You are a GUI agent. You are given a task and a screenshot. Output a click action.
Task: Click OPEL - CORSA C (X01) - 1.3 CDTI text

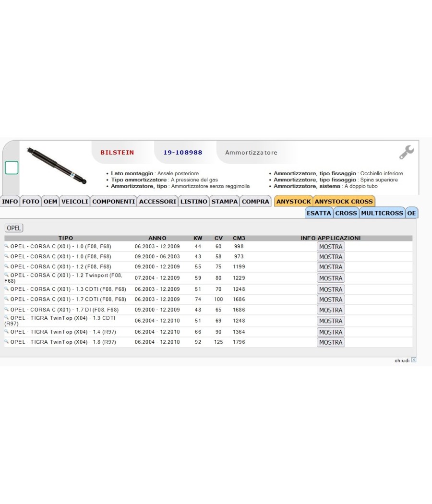coord(68,289)
